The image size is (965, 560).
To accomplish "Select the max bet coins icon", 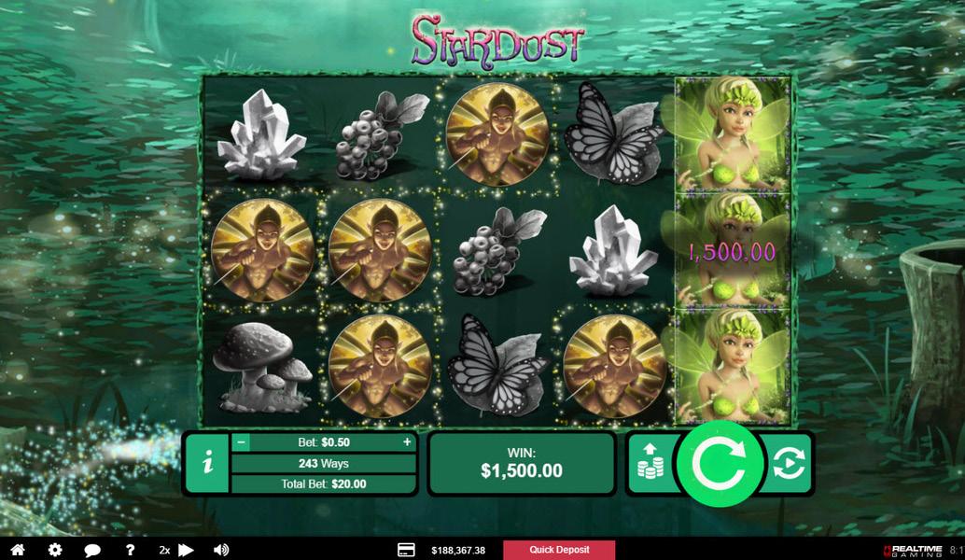I will click(650, 463).
